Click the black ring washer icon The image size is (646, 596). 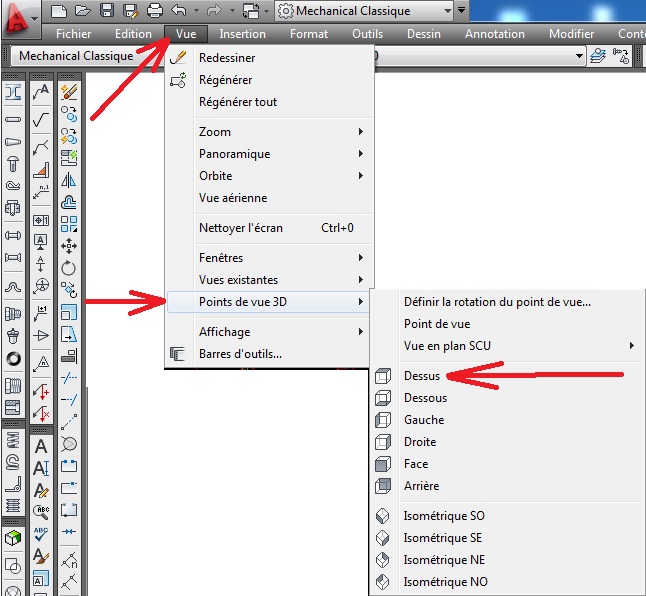click(13, 359)
